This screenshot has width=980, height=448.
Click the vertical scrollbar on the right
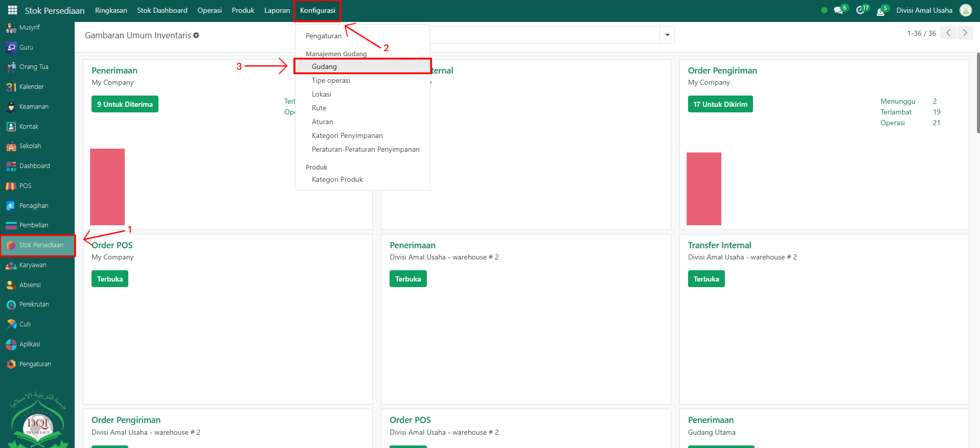[x=978, y=92]
